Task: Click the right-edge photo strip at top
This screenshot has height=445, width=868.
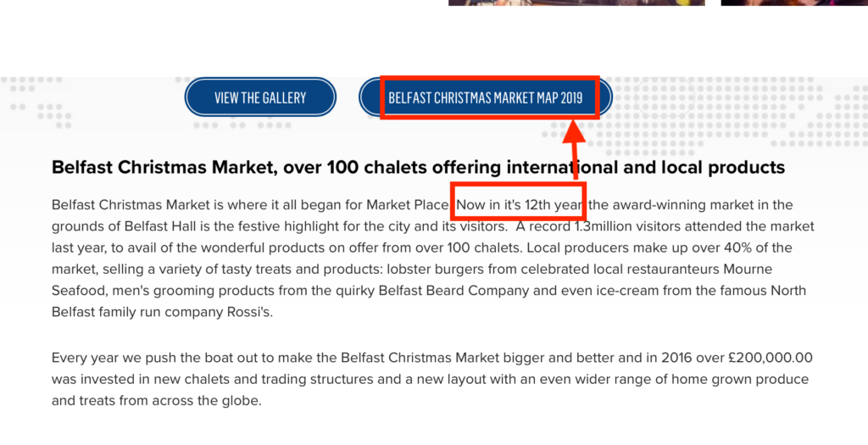Action: pyautogui.click(x=794, y=3)
